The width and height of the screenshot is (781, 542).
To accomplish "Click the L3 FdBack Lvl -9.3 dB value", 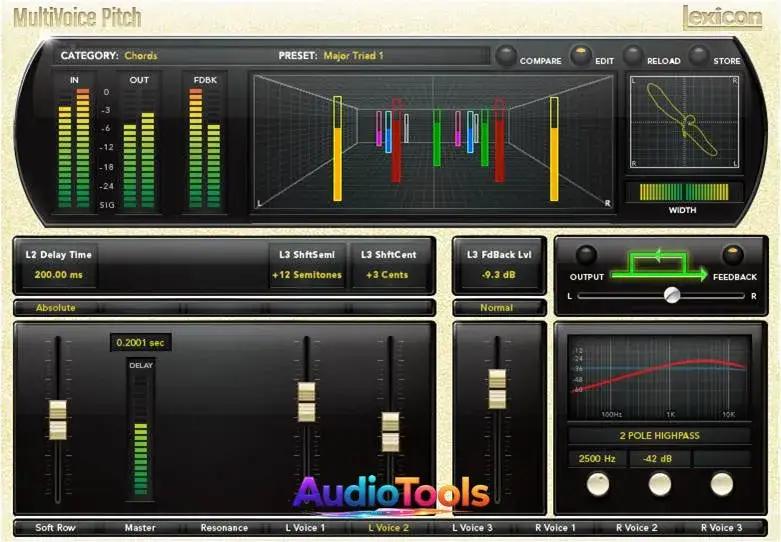I will tap(498, 274).
